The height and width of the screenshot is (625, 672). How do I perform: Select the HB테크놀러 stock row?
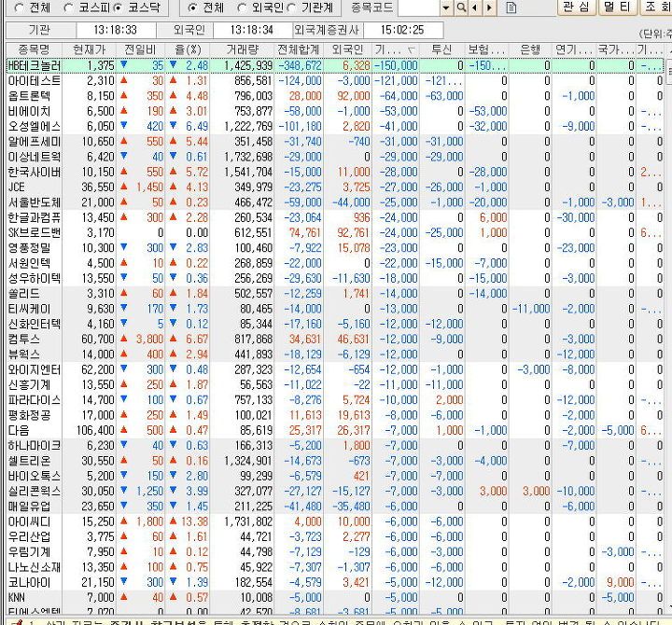pos(335,65)
